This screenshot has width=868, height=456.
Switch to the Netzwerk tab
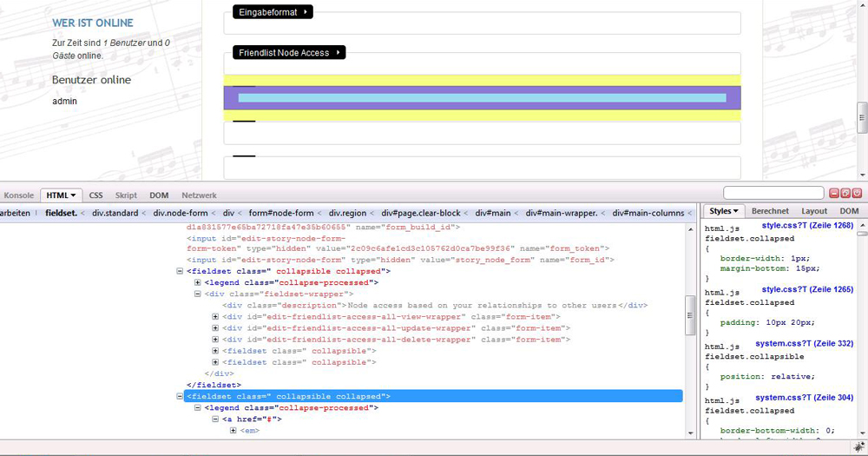click(199, 195)
